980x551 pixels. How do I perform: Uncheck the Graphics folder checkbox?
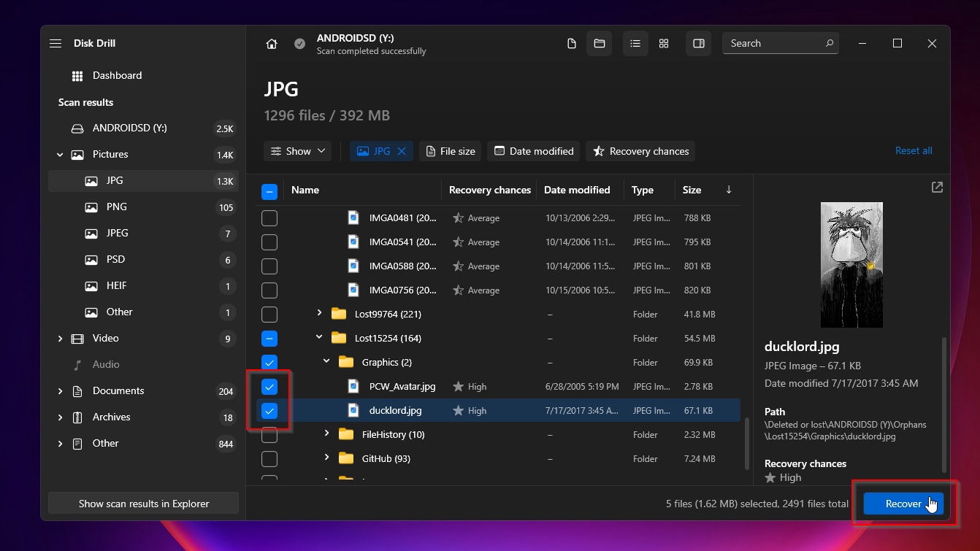tap(269, 363)
